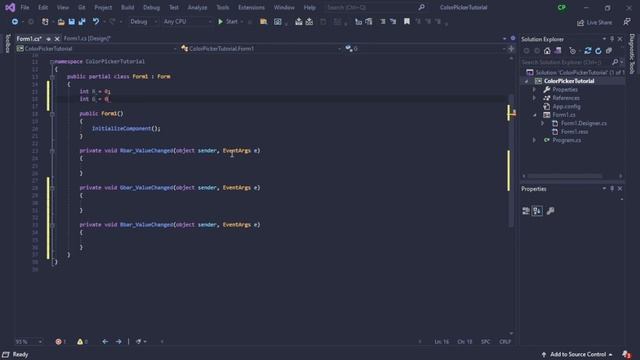This screenshot has height=360, width=640.
Task: Refresh the Solution Explorer
Action: [598, 51]
